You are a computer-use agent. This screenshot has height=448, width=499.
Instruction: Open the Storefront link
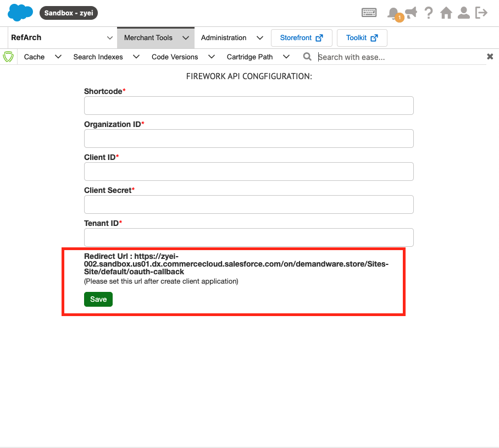click(301, 38)
